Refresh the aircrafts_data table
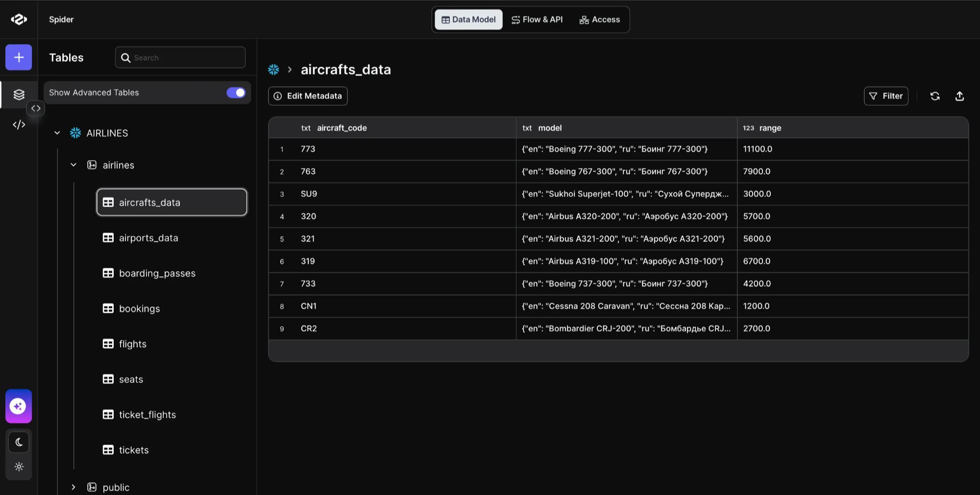Viewport: 980px width, 495px height. pyautogui.click(x=935, y=96)
